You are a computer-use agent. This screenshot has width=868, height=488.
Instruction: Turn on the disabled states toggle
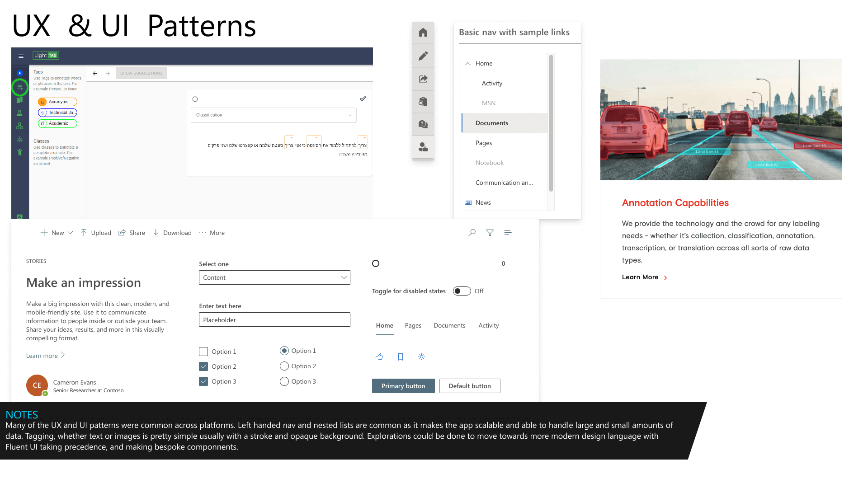click(x=462, y=291)
